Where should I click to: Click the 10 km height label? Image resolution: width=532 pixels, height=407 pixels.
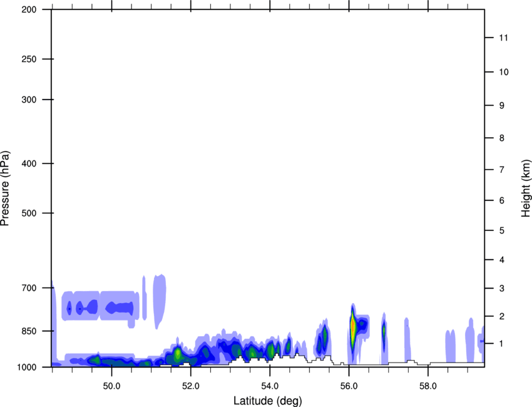pos(503,72)
